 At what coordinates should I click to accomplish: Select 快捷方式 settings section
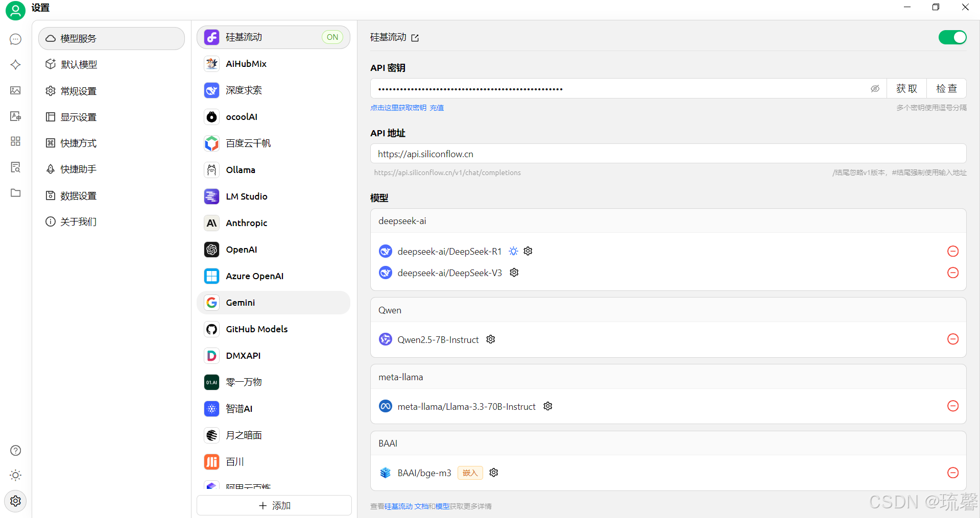coord(111,143)
